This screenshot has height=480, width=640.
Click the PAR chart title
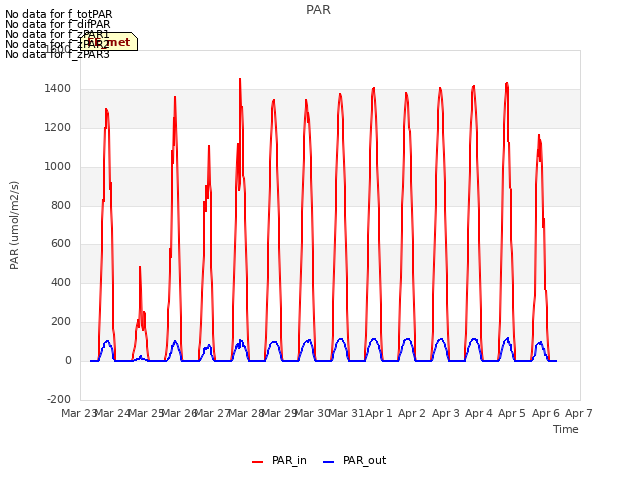[318, 10]
